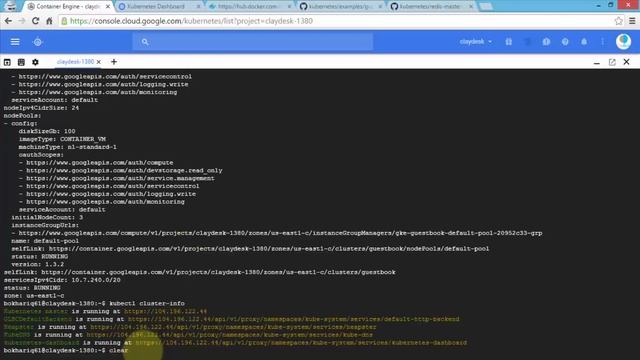The height and width of the screenshot is (360, 640).
Task: Click the Kubernetes master URL in terminal output
Action: pyautogui.click(x=165, y=311)
